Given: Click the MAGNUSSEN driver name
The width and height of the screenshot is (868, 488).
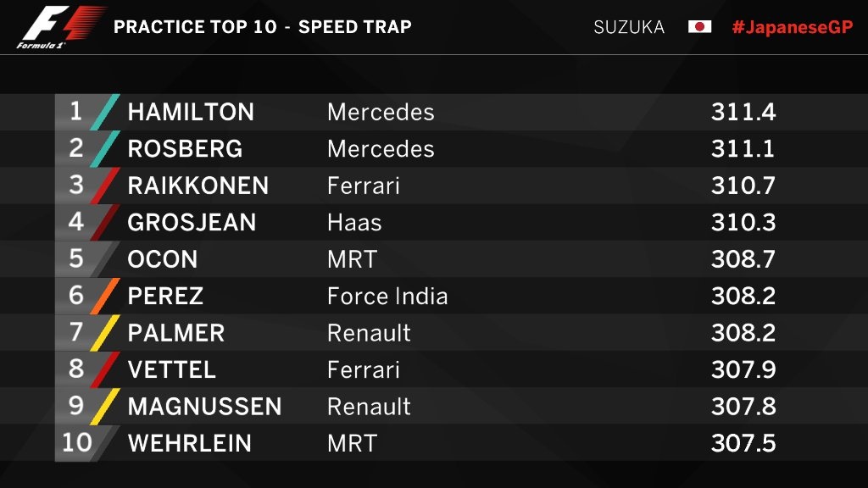Looking at the screenshot, I should tap(204, 406).
